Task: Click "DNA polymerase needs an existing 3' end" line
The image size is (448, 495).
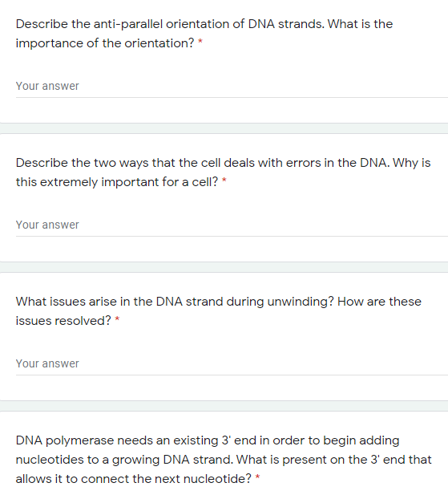Action: click(208, 440)
